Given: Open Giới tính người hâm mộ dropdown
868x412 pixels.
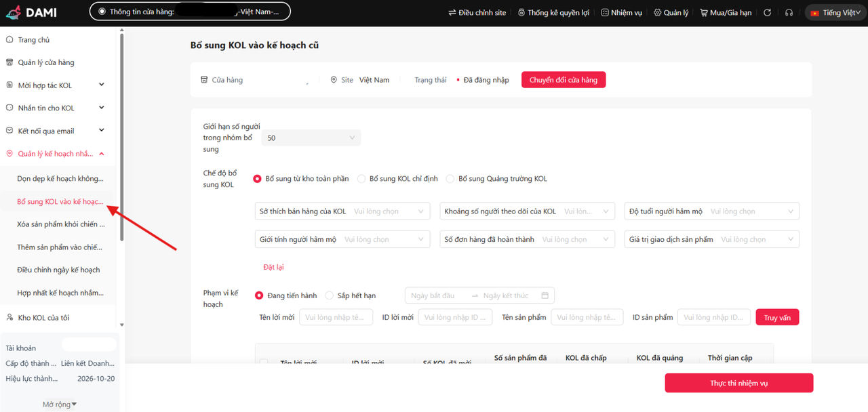Looking at the screenshot, I should [342, 239].
